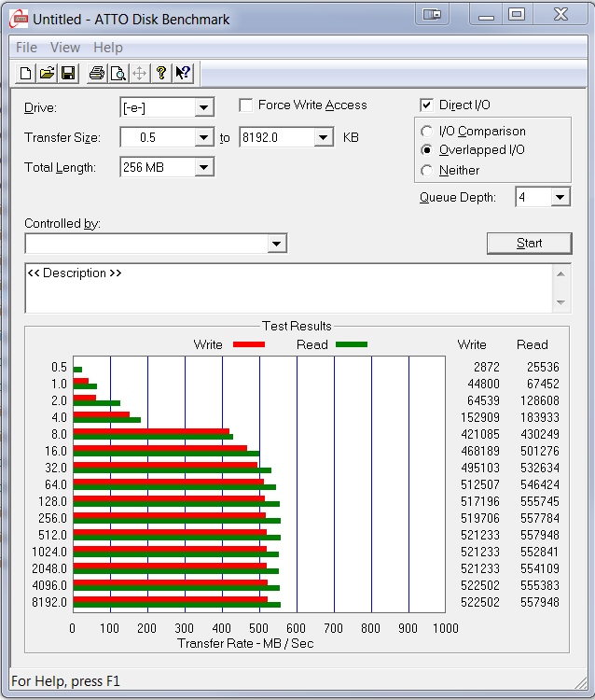The width and height of the screenshot is (595, 700).
Task: Choose the Neither radio option
Action: pyautogui.click(x=427, y=171)
